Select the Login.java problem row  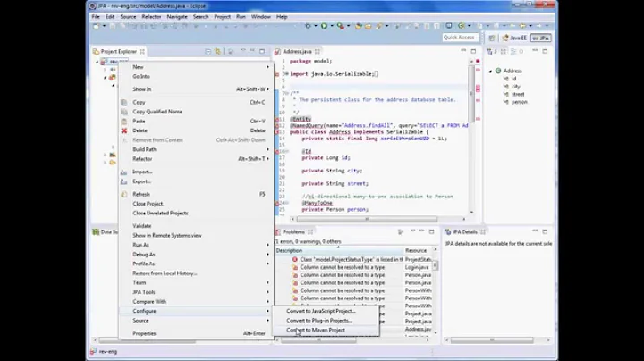tap(353, 267)
